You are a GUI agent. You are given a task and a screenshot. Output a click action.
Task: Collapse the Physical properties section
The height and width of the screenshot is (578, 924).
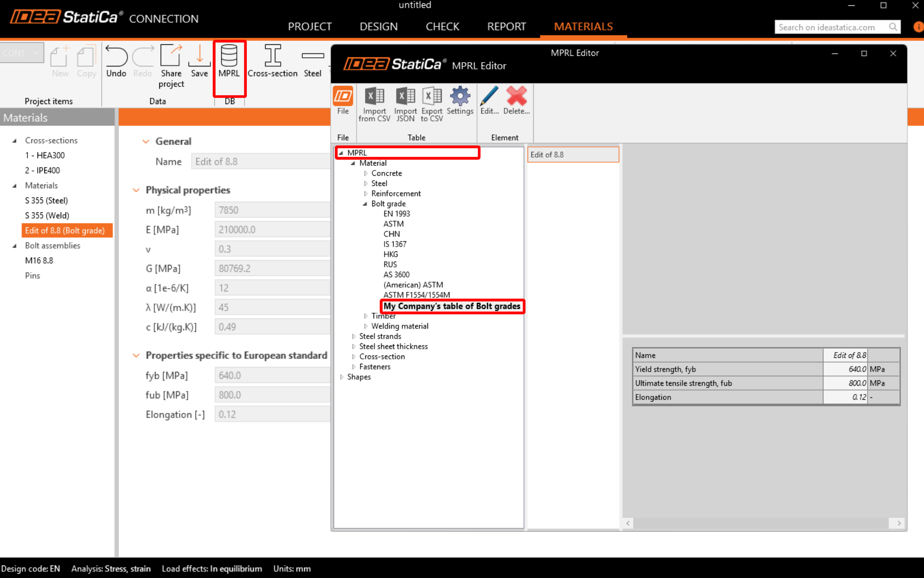[136, 190]
